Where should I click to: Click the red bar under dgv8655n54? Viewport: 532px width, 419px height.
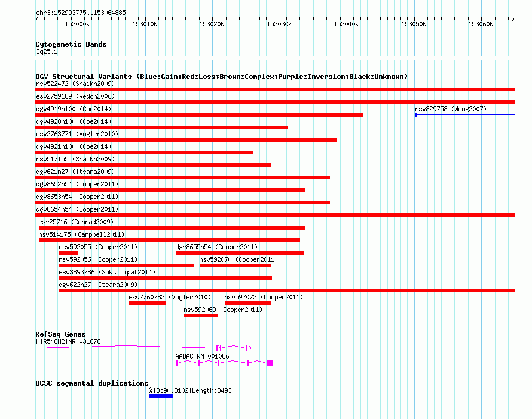[x=240, y=253]
